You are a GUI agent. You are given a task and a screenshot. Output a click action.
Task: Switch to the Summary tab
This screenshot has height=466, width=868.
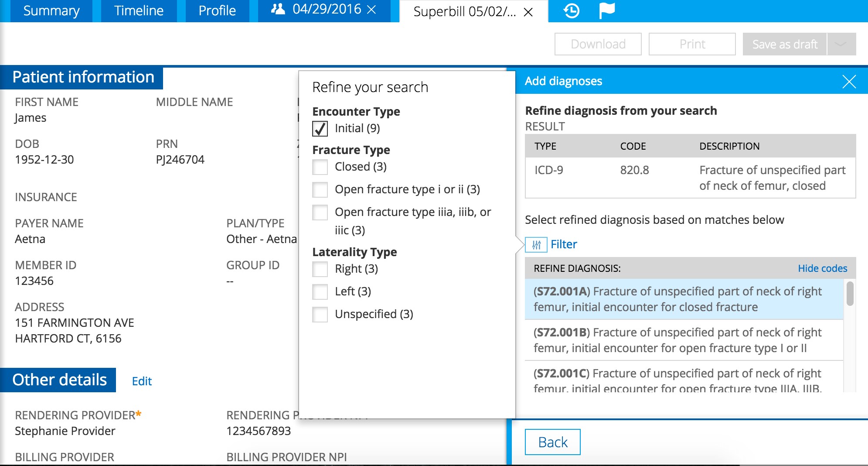click(51, 11)
